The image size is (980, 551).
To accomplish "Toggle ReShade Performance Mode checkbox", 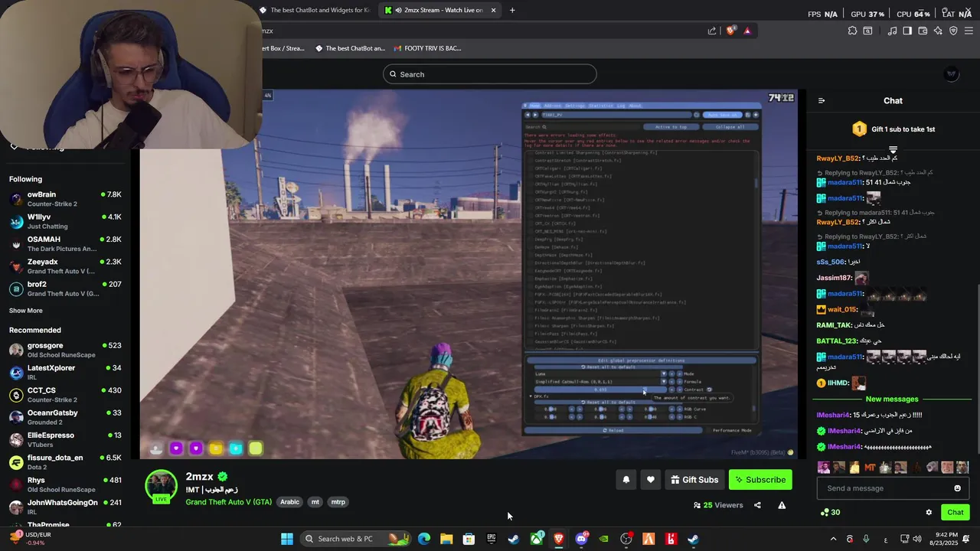I will 708,430.
